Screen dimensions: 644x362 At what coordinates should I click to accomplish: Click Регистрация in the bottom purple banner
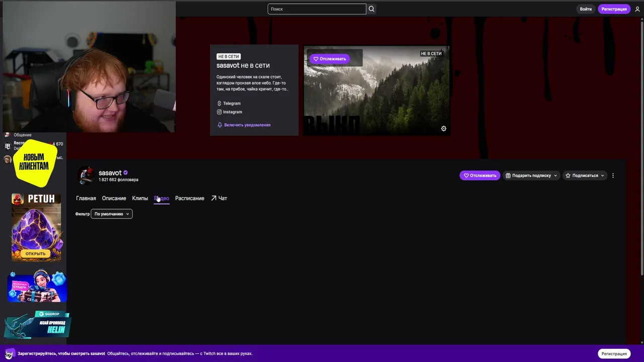[614, 353]
